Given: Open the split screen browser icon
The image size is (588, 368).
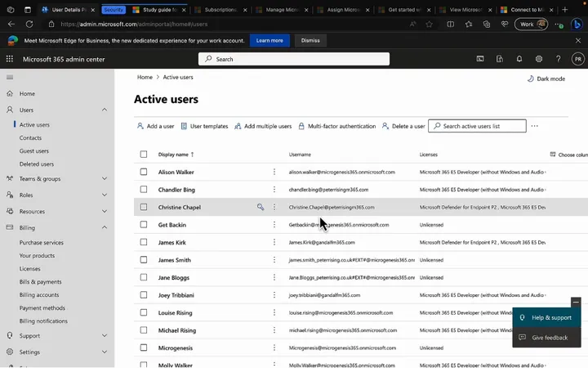Looking at the screenshot, I should (450, 24).
